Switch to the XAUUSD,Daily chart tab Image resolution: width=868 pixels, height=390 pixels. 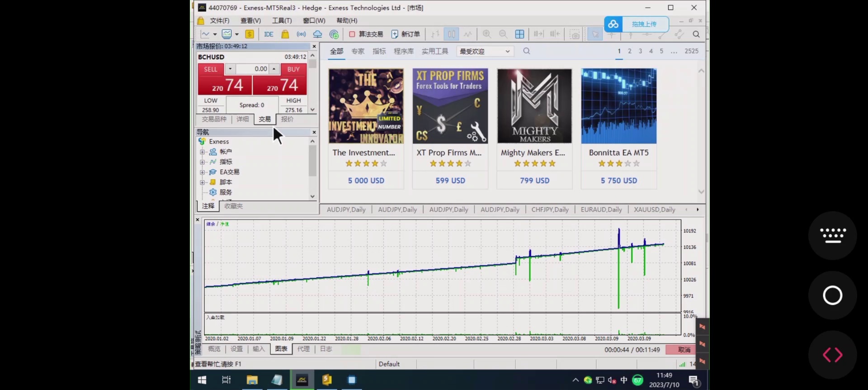[x=654, y=210]
